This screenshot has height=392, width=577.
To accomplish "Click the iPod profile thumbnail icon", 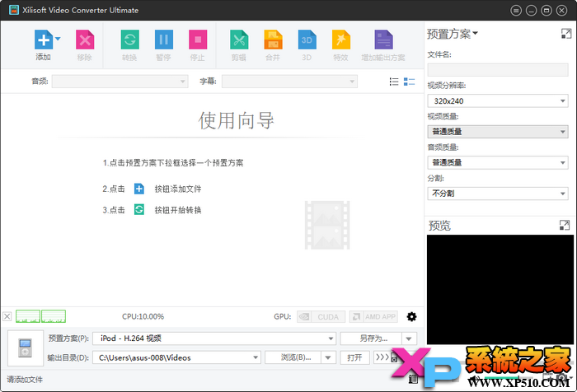I will click(x=26, y=348).
